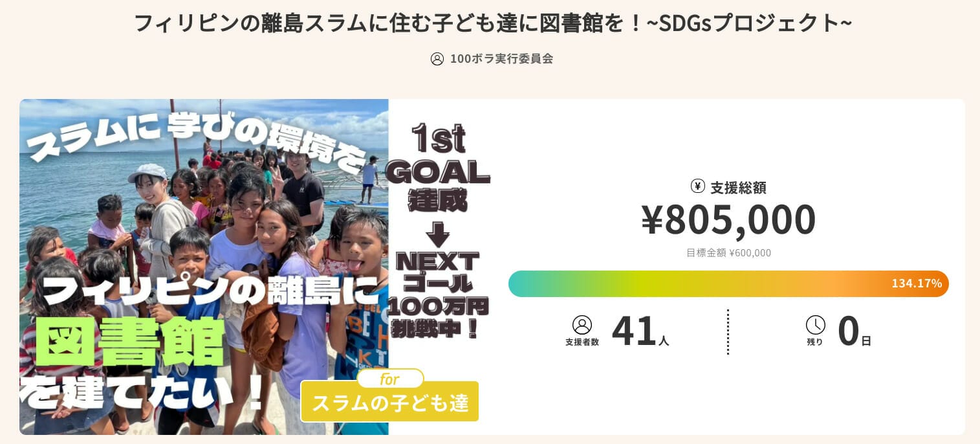The width and height of the screenshot is (980, 444).
Task: Click the project title heading
Action: coord(492,23)
